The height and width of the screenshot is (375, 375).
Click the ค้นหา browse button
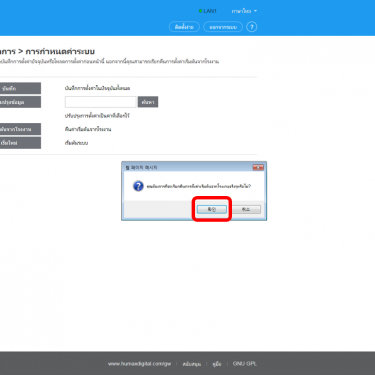pos(148,102)
